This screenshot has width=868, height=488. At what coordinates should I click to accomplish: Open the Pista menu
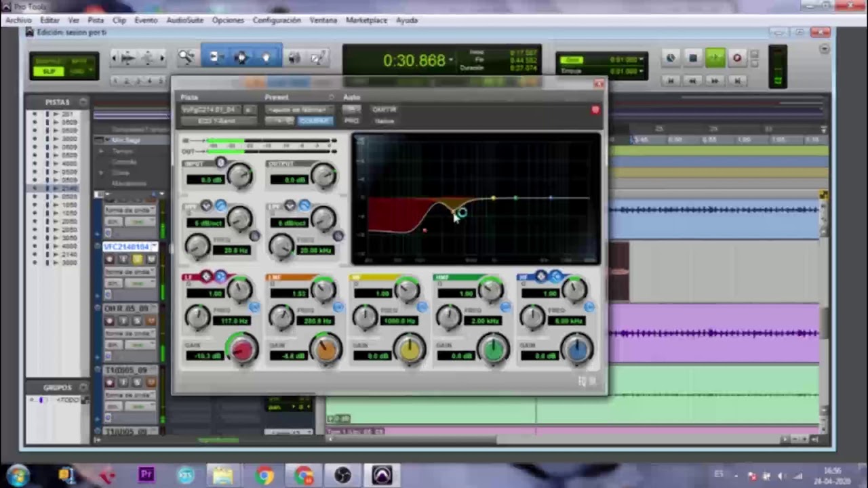pyautogui.click(x=96, y=20)
